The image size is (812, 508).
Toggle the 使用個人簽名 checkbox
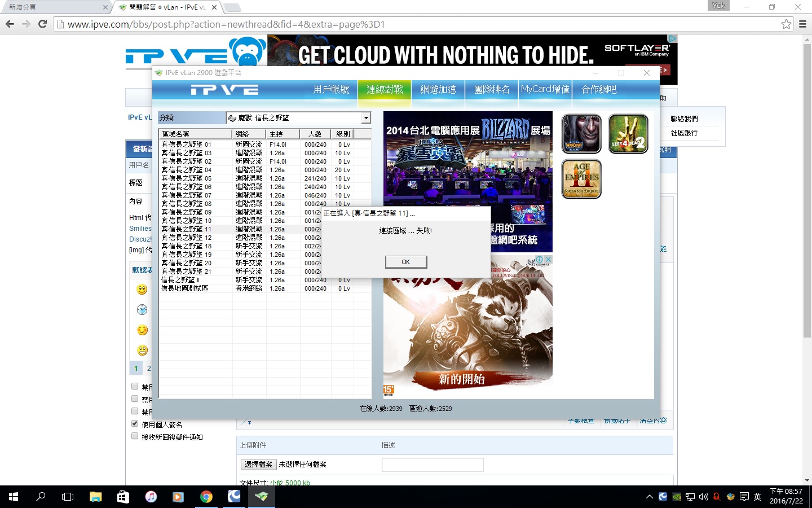(x=135, y=423)
